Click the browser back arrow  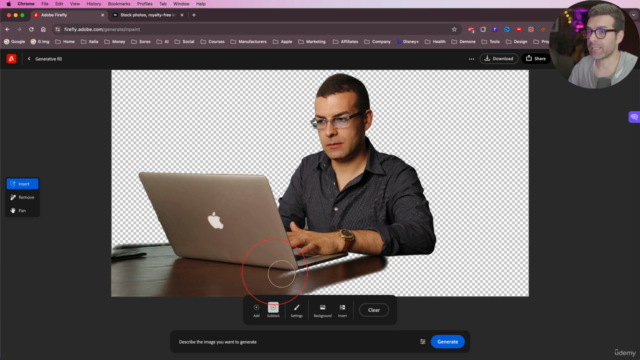[7, 29]
